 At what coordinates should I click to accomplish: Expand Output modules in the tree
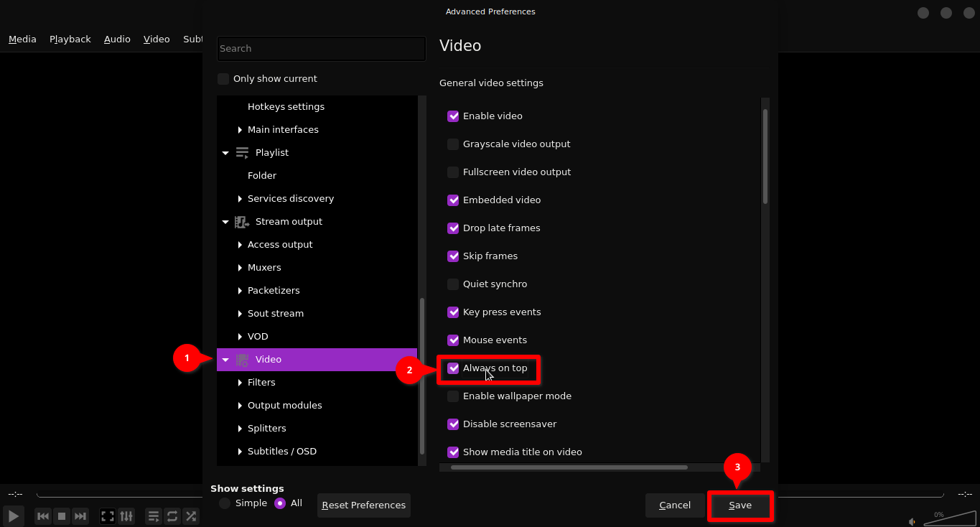[240, 406]
